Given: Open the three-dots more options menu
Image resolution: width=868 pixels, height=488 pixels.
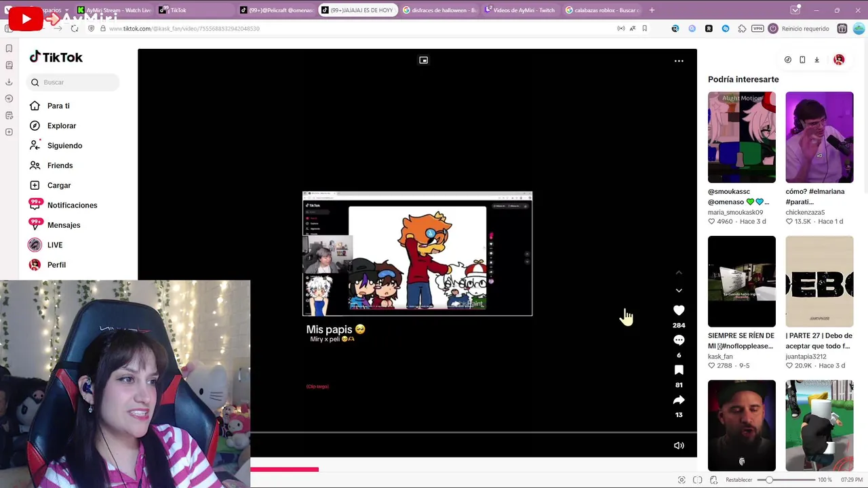Looking at the screenshot, I should [679, 61].
